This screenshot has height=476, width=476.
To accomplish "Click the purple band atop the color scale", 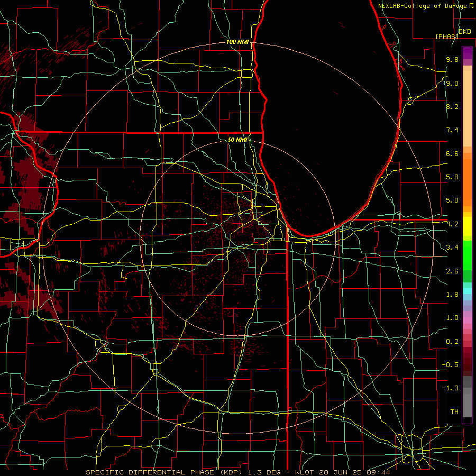I will [x=467, y=53].
